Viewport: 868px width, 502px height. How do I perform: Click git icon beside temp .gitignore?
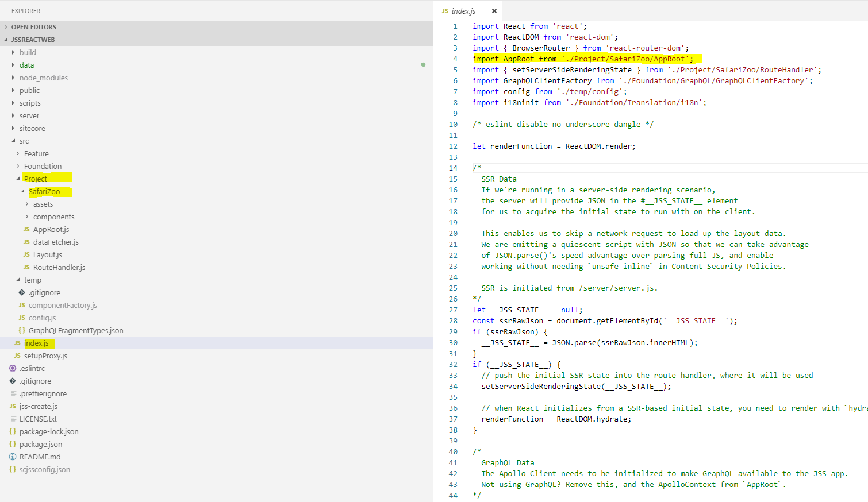coord(22,292)
